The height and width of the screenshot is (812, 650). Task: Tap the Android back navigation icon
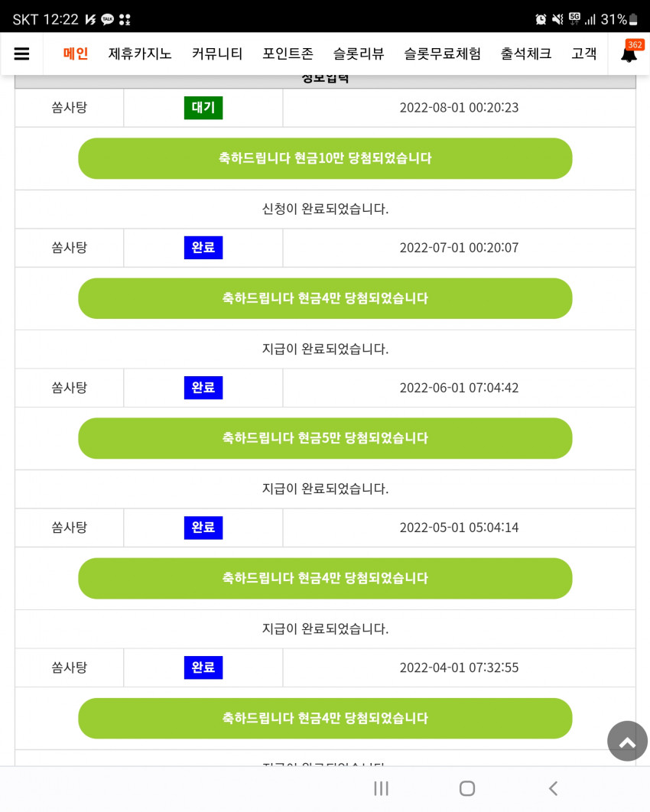553,788
